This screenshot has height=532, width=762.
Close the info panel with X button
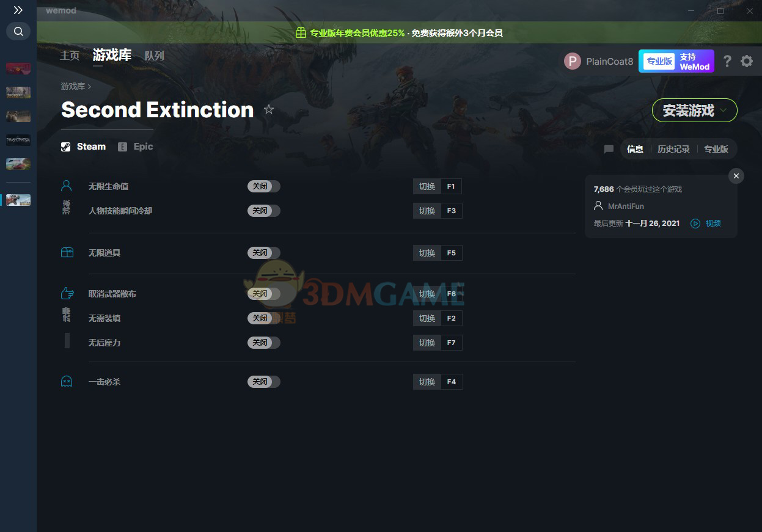736,176
